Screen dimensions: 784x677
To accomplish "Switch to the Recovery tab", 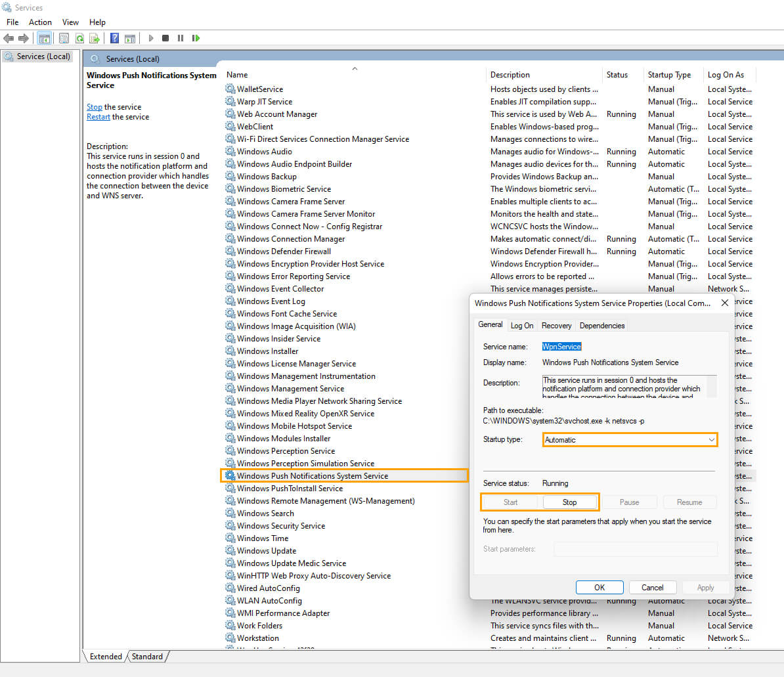I will coord(557,326).
